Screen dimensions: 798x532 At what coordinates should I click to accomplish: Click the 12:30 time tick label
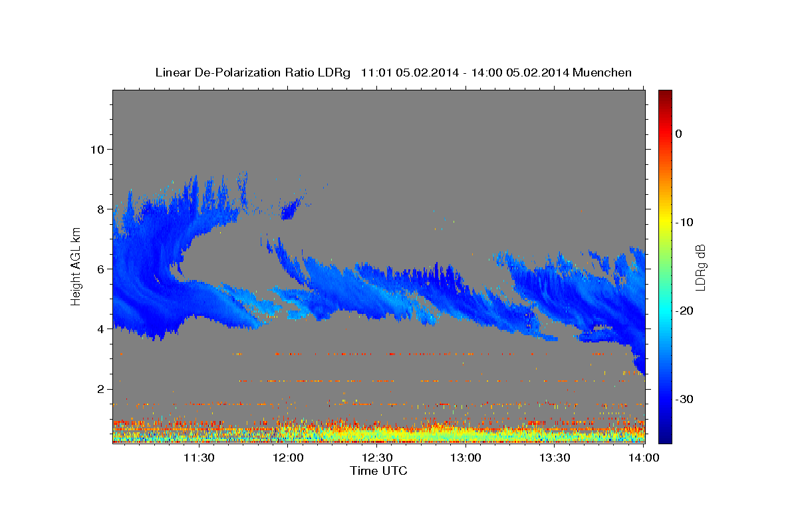[x=376, y=458]
